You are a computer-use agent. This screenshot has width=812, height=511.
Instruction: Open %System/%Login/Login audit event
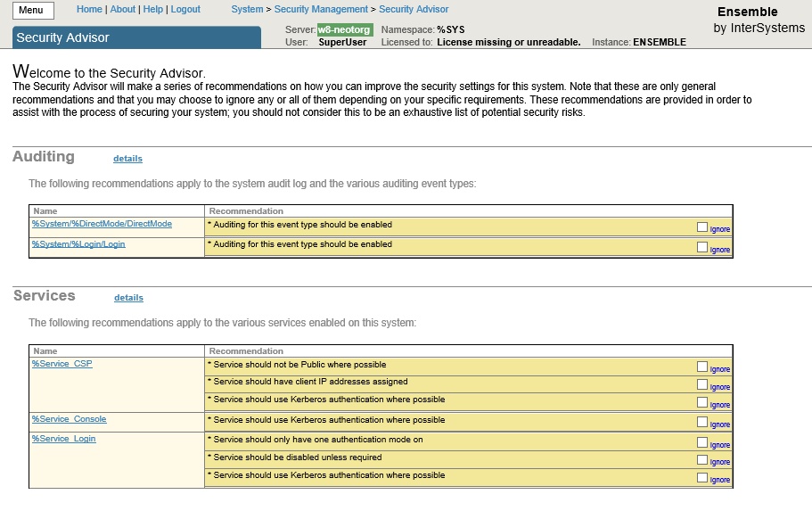78,244
